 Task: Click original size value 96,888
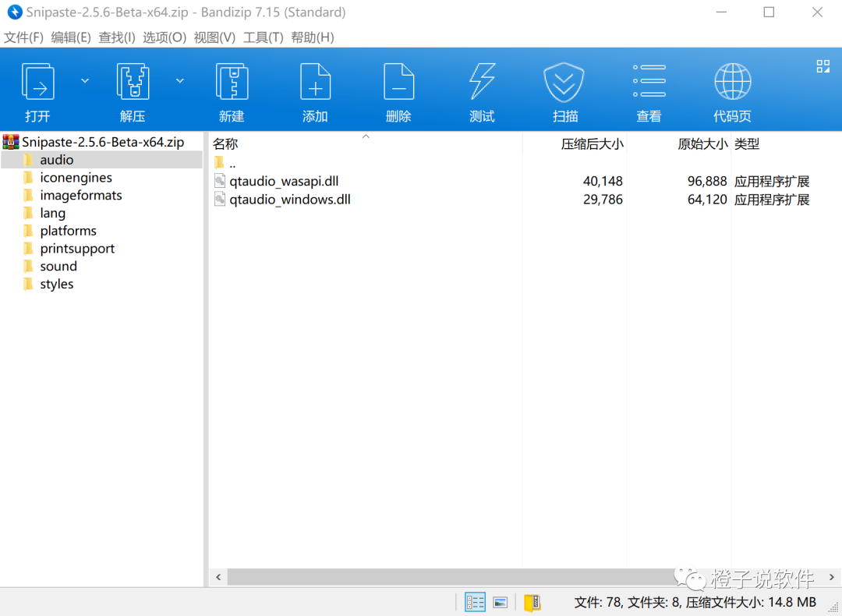point(707,182)
